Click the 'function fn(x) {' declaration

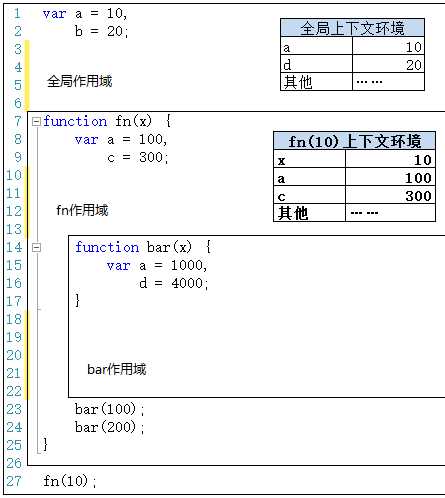click(x=107, y=121)
